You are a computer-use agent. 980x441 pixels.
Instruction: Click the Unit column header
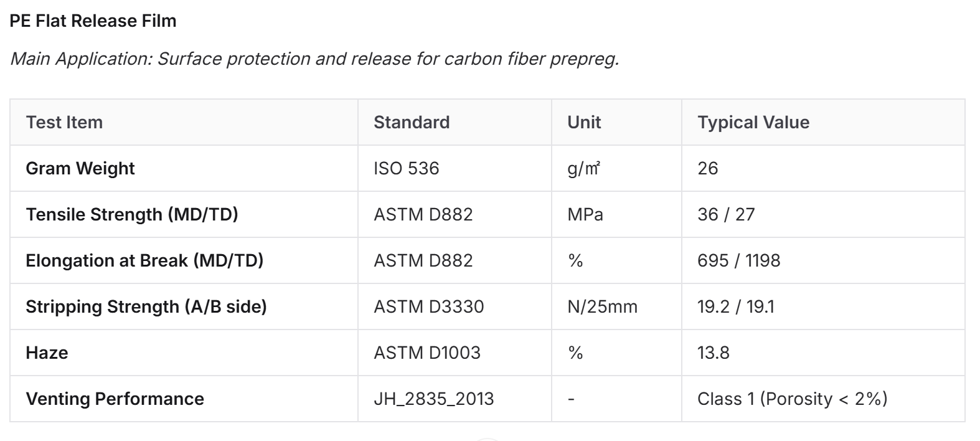[584, 122]
